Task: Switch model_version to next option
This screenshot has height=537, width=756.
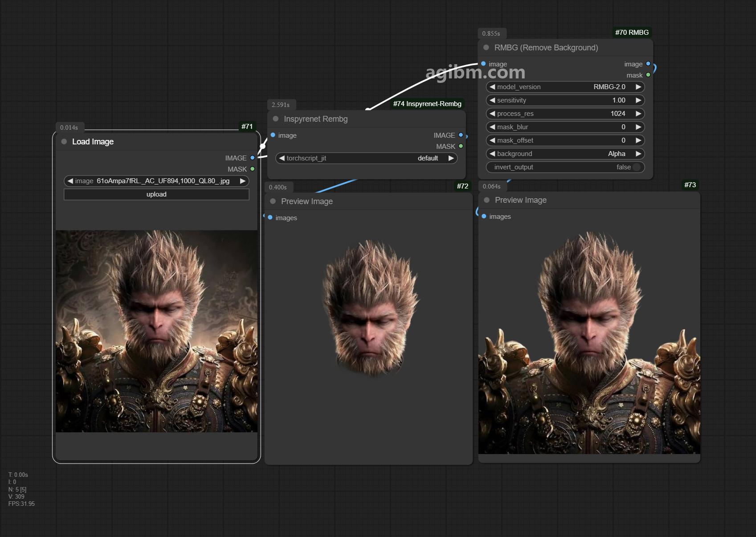Action: [x=638, y=87]
